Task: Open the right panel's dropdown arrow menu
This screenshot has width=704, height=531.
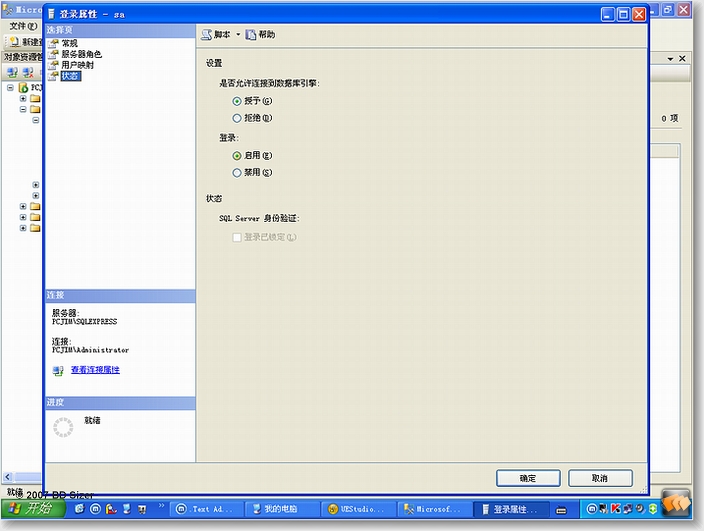Action: pos(668,59)
